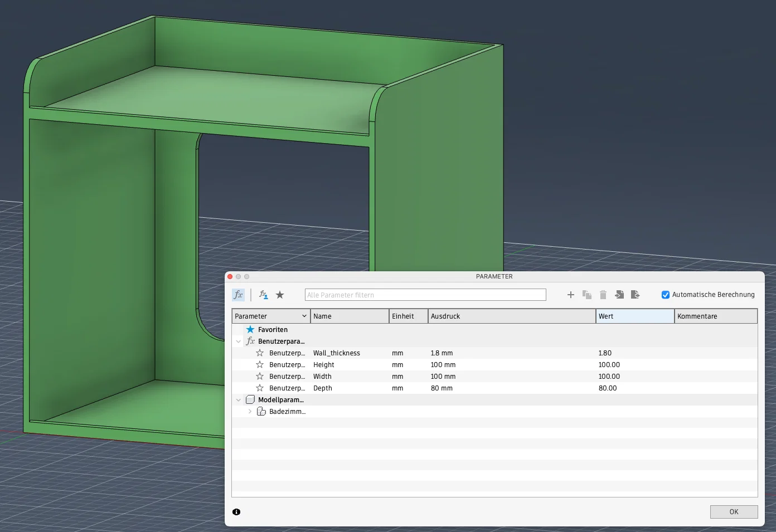
Task: Click the import parameters icon
Action: pos(619,295)
